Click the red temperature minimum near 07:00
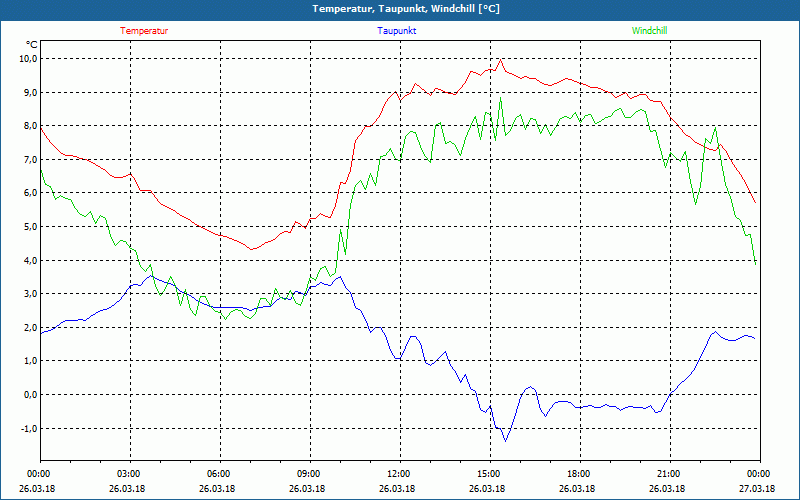 pyautogui.click(x=251, y=249)
